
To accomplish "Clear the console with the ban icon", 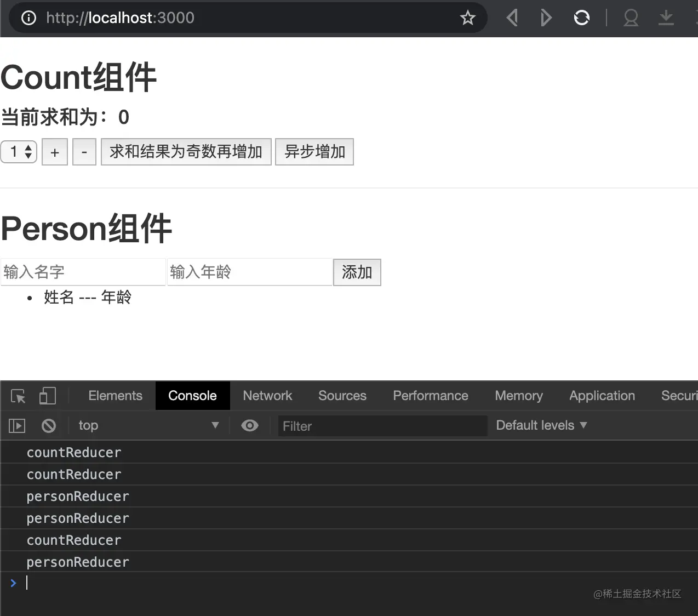I will pyautogui.click(x=49, y=425).
